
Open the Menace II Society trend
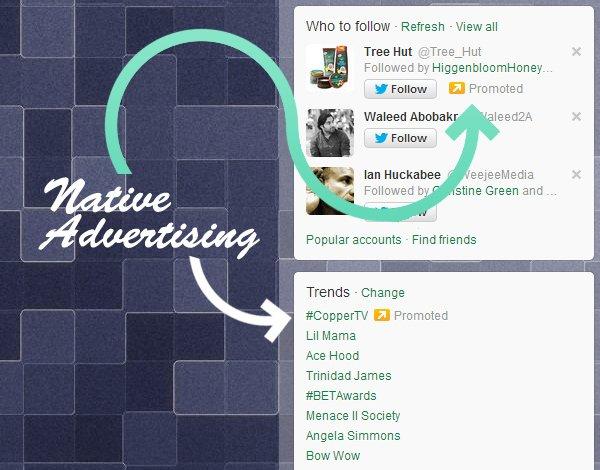pos(353,416)
